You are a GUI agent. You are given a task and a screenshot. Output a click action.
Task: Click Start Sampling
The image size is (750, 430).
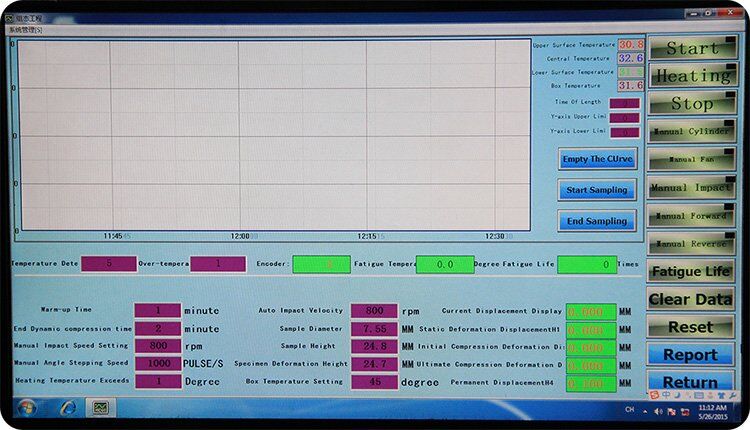tap(597, 190)
